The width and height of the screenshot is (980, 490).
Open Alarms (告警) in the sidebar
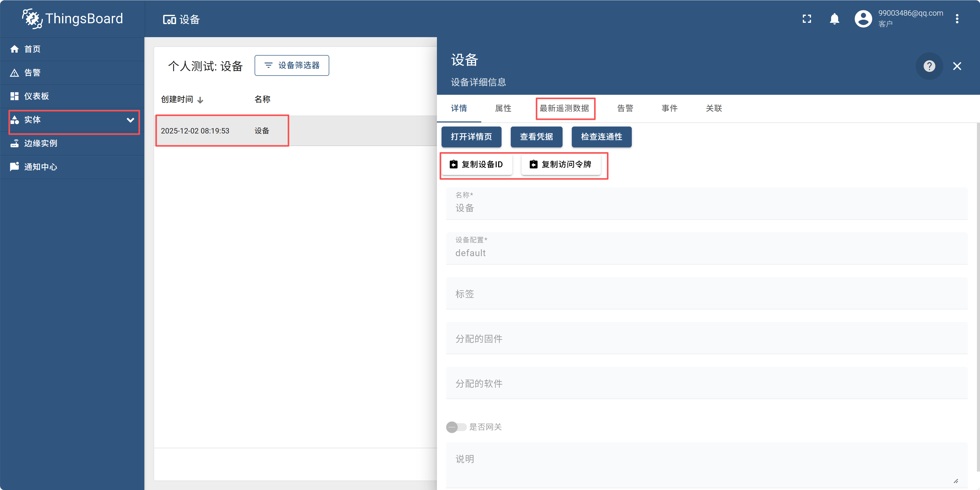coord(32,72)
